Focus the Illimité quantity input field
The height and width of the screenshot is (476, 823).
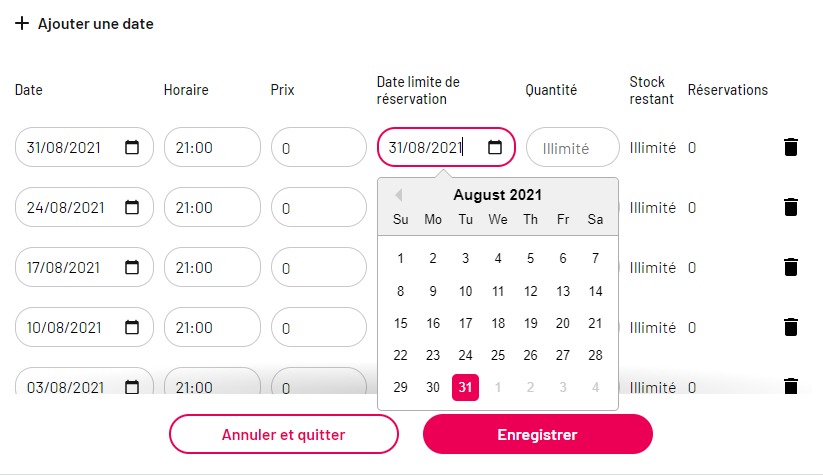[x=573, y=147]
